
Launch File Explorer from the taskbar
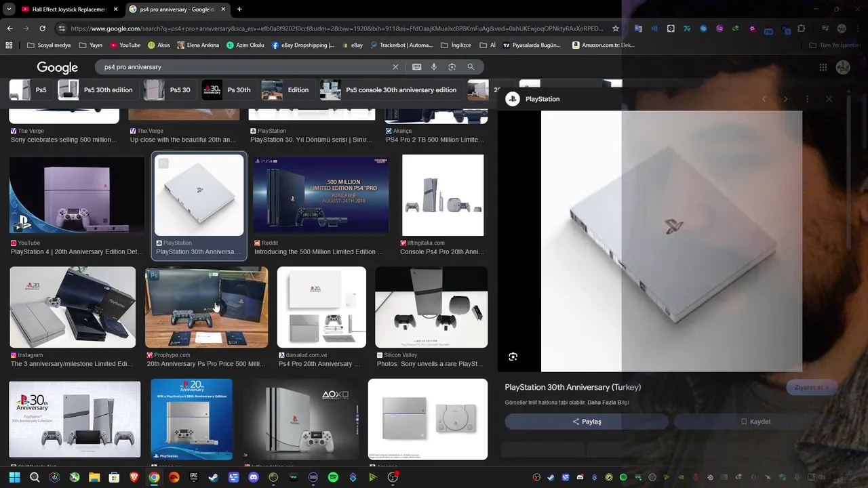point(94,477)
